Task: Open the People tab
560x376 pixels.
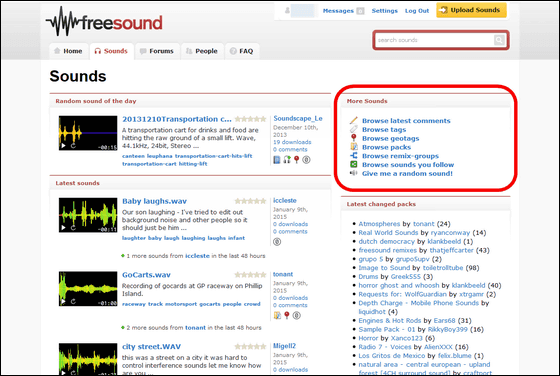Action: [x=202, y=51]
